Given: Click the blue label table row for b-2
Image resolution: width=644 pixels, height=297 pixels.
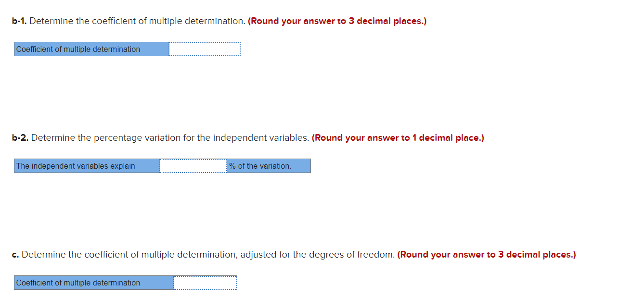Looking at the screenshot, I should pyautogui.click(x=87, y=165).
